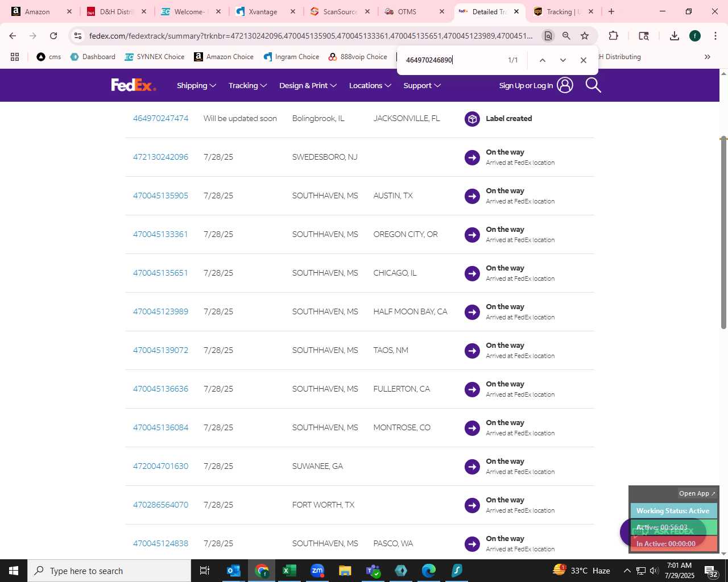Image resolution: width=728 pixels, height=582 pixels.
Task: Open tracking number 472004701630
Action: click(160, 467)
